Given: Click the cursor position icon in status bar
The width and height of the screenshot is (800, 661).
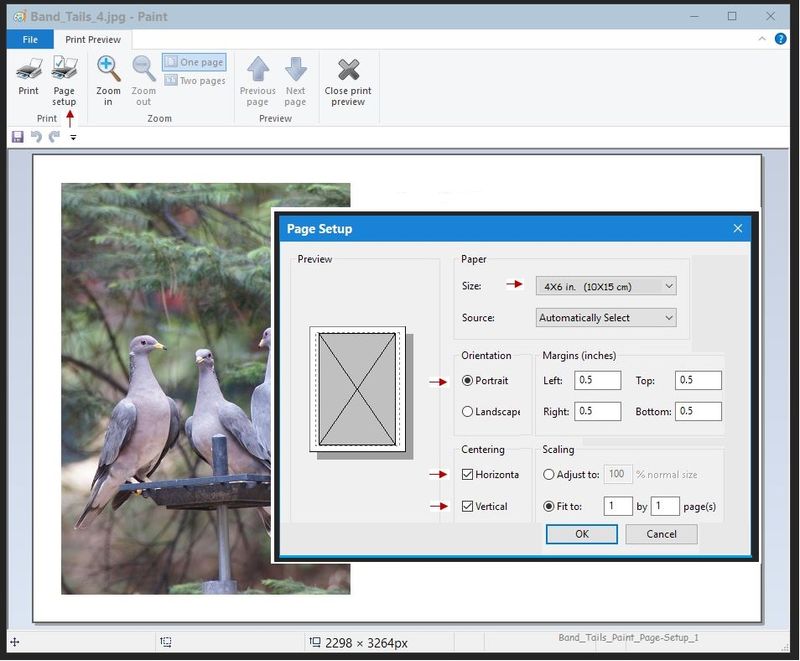Looking at the screenshot, I should (x=15, y=642).
